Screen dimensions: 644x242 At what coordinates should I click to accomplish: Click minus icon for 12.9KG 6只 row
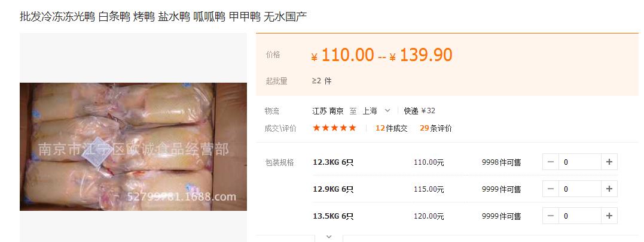[x=551, y=189]
